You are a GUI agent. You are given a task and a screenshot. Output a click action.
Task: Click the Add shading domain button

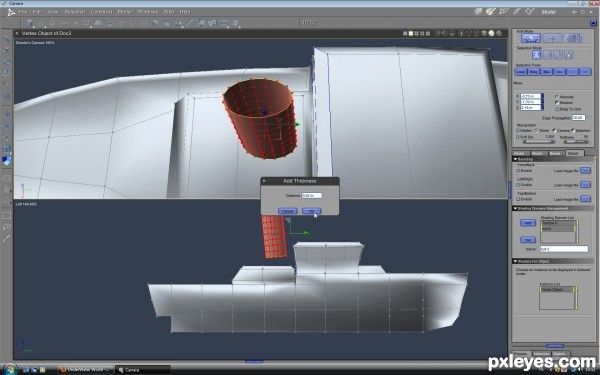coord(528,223)
